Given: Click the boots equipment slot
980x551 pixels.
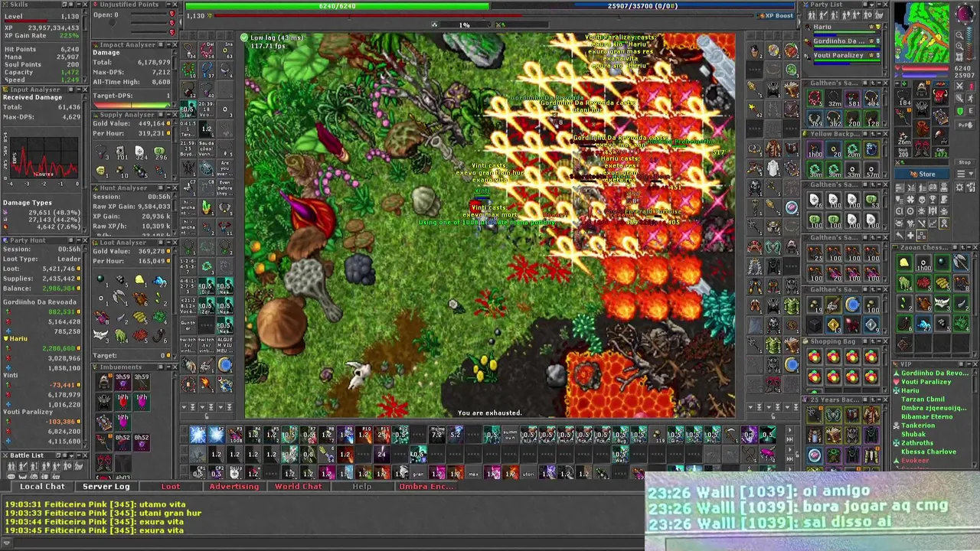Looking at the screenshot, I should point(922,148).
